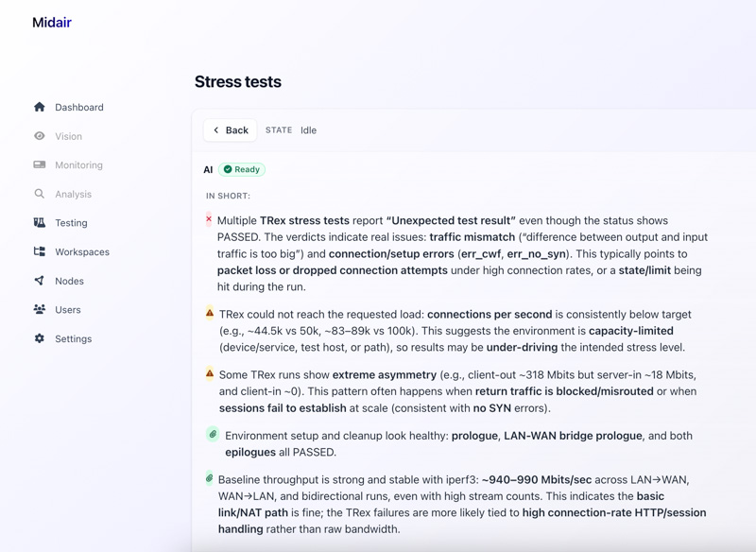Screen dimensions: 756x552
Task: Click the Nodes arrow icon
Action: 40,281
